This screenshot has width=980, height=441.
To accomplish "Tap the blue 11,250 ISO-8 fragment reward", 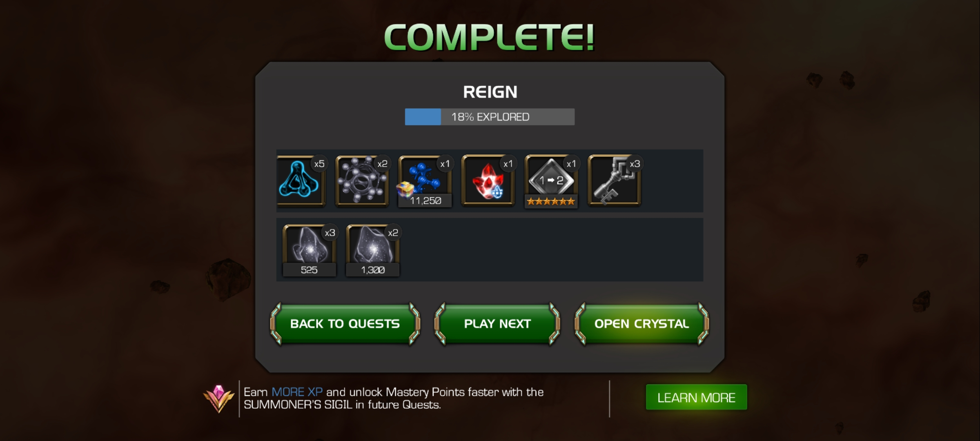I will click(x=425, y=181).
